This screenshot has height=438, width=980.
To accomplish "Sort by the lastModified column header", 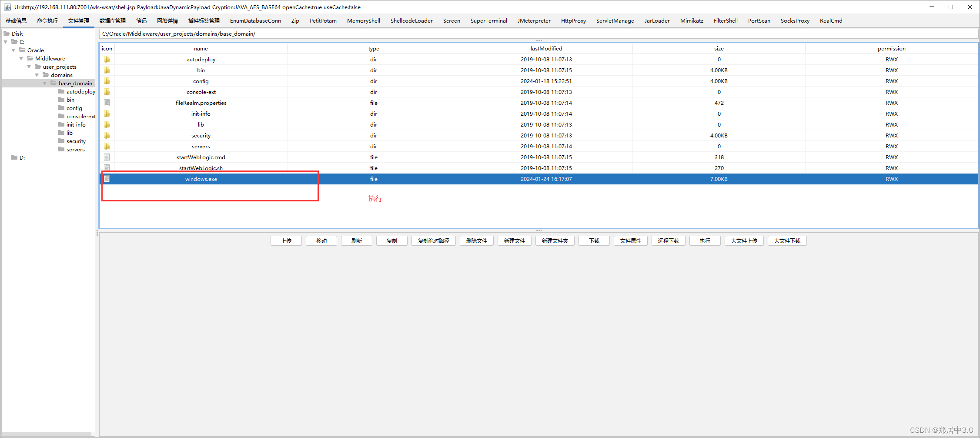I will click(x=546, y=48).
